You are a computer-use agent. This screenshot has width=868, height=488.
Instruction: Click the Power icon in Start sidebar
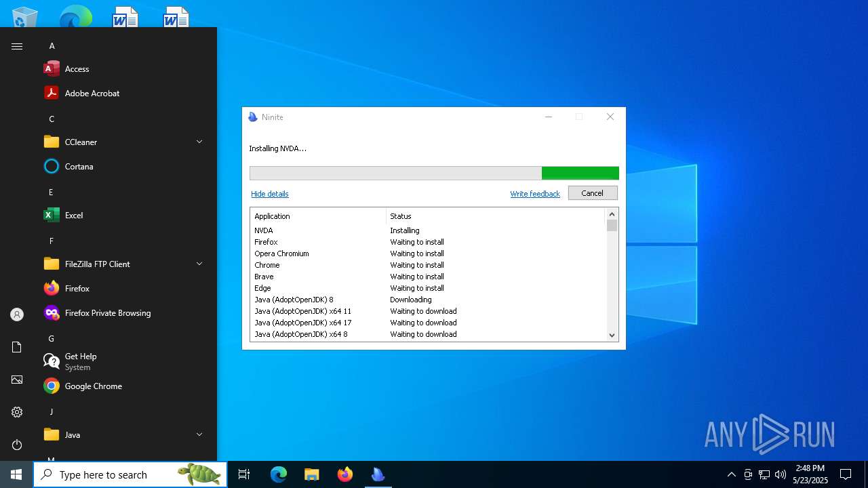click(x=17, y=445)
